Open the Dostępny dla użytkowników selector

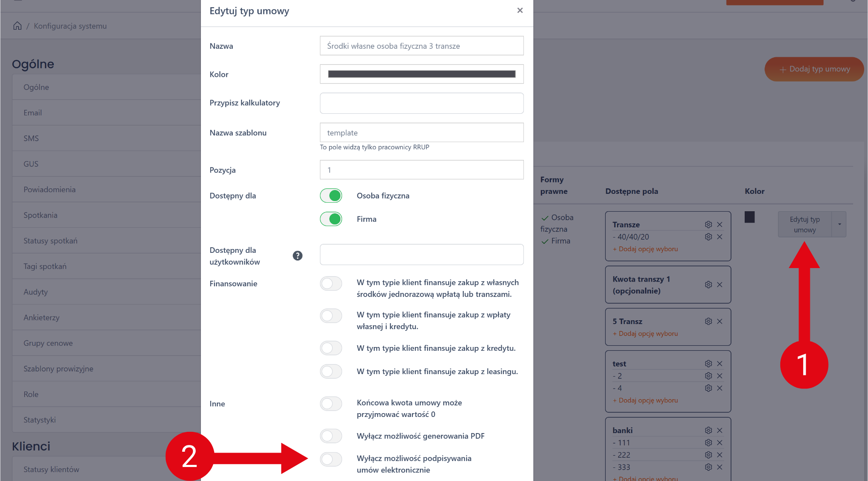422,255
